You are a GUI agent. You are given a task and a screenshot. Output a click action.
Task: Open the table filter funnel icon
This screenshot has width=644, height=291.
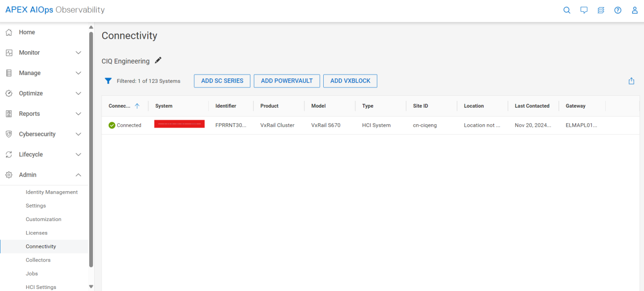point(108,81)
